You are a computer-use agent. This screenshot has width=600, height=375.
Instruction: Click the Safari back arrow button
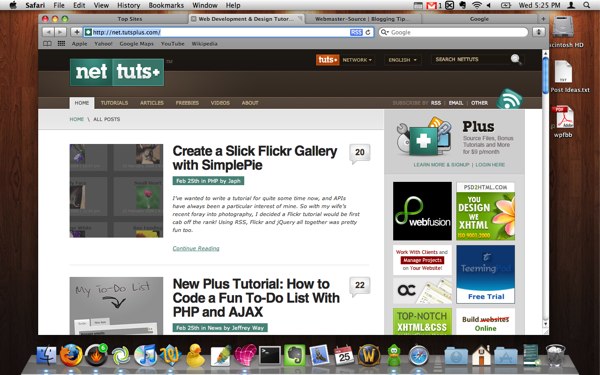coord(48,32)
